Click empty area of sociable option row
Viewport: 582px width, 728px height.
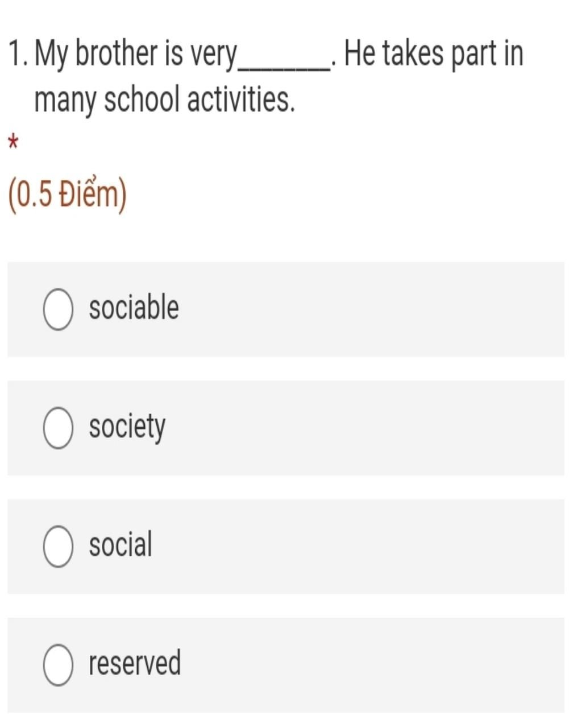[x=369, y=309]
